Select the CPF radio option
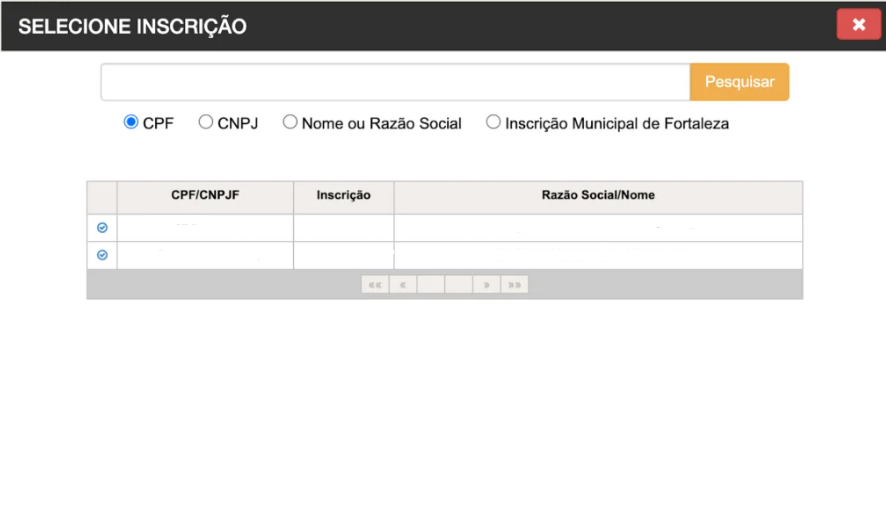This screenshot has height=517, width=886. [131, 122]
